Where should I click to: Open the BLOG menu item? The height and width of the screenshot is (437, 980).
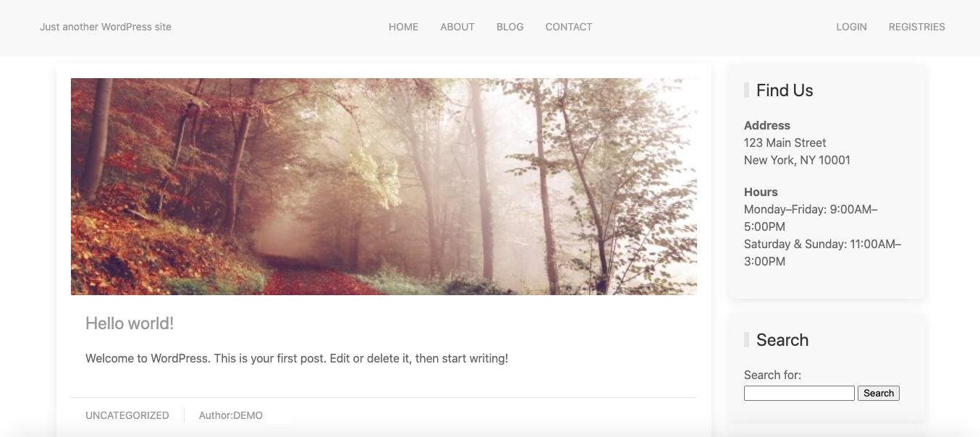click(510, 27)
